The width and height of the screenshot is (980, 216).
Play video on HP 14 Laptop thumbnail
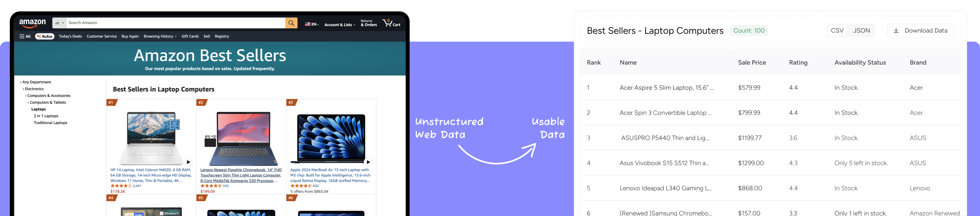189,162
